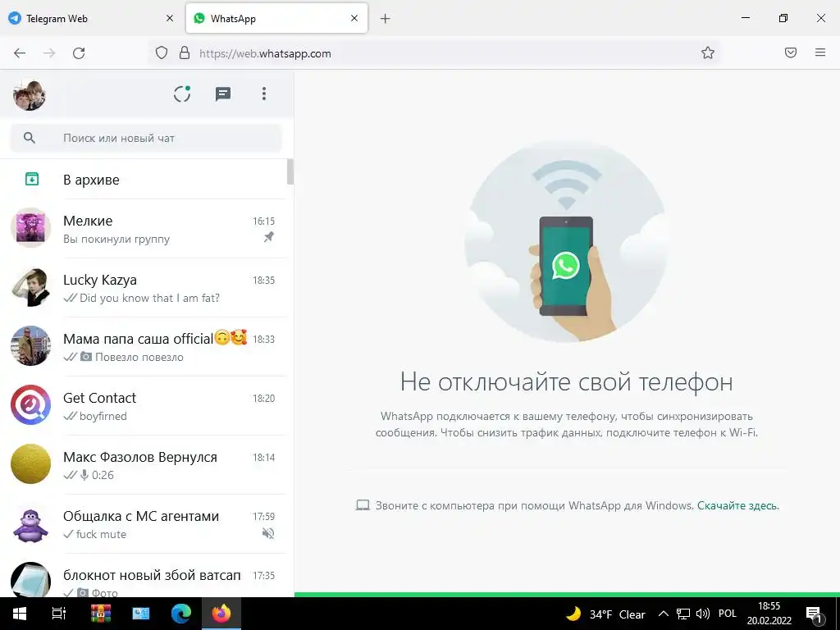Screen dimensions: 840x630
Task: Click the laptop icon beside "Звоните с компьютера"
Action: coord(363,505)
